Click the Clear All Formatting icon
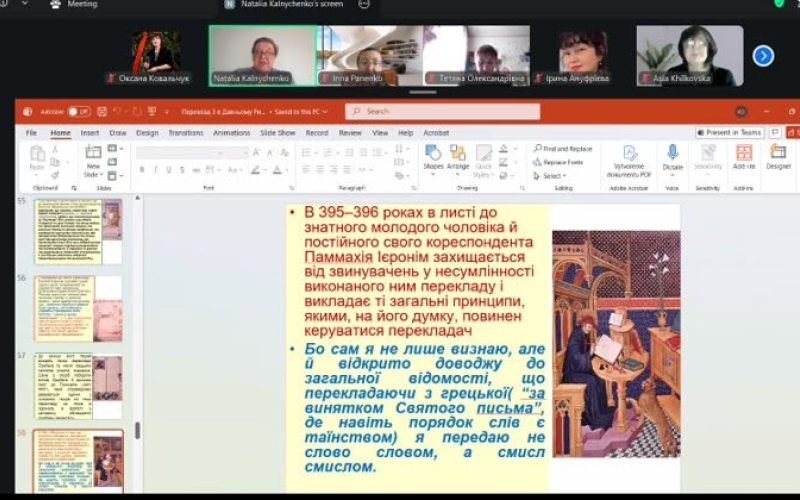Viewport: 800px width, 500px height. (x=285, y=153)
